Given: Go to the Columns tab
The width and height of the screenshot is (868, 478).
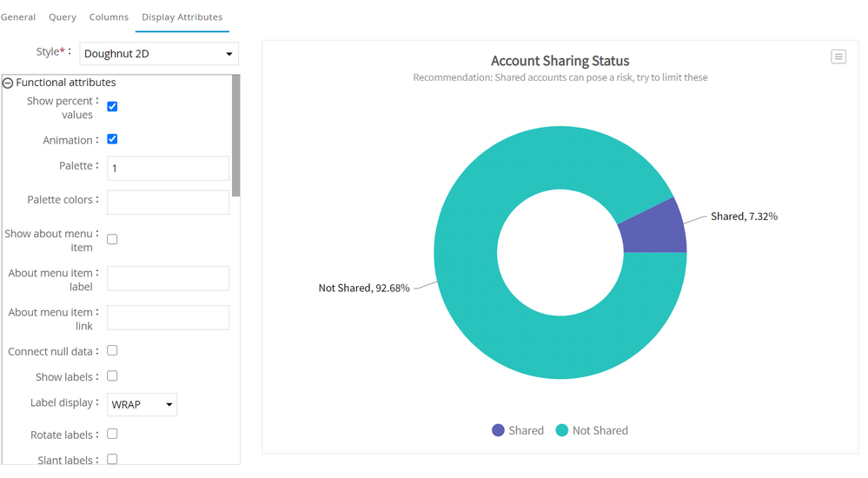Looking at the screenshot, I should (109, 17).
